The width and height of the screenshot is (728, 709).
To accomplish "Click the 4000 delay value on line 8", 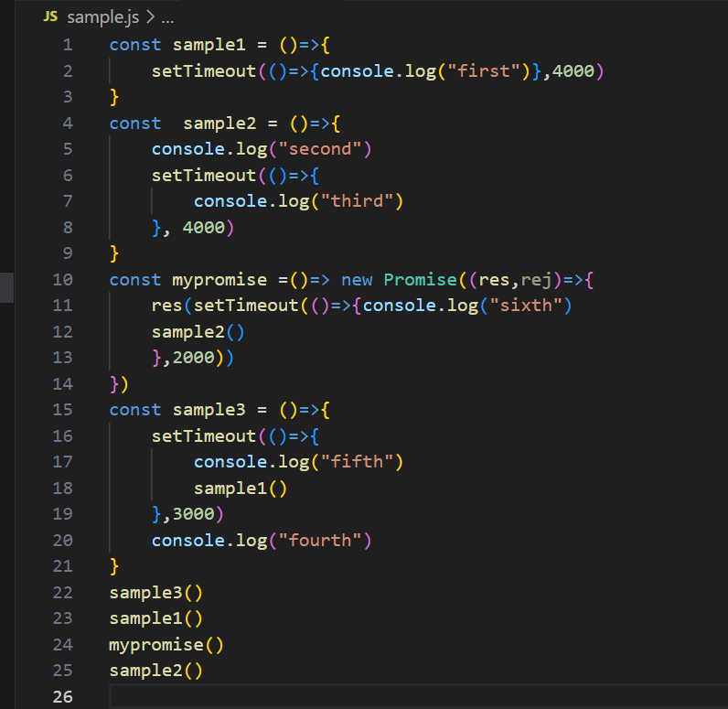I will click(x=204, y=228).
